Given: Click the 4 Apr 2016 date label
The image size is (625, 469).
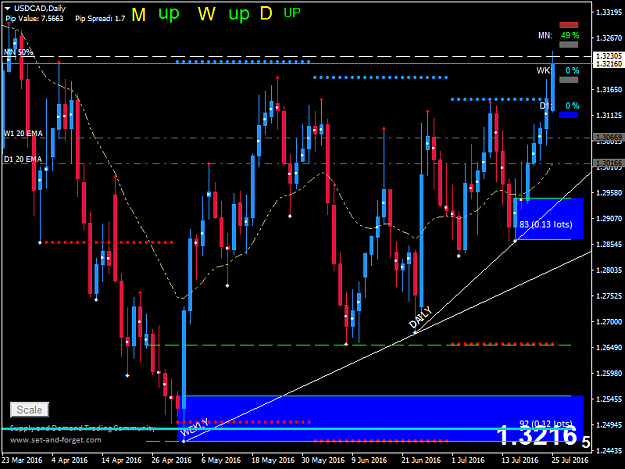Looking at the screenshot, I should (69, 460).
